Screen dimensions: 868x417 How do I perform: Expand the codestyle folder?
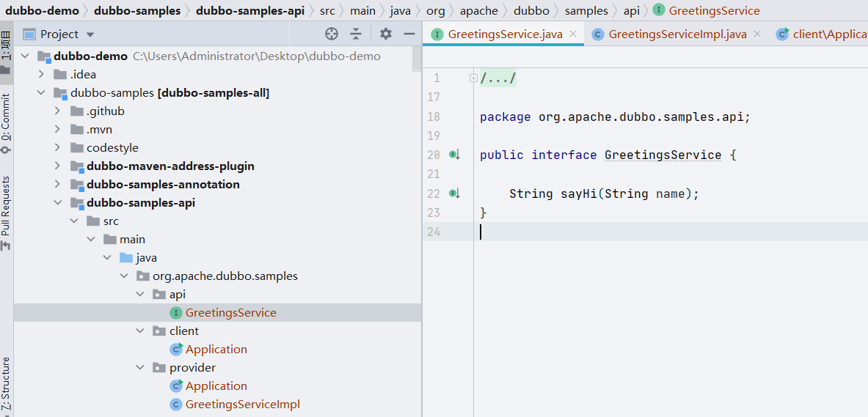click(58, 147)
